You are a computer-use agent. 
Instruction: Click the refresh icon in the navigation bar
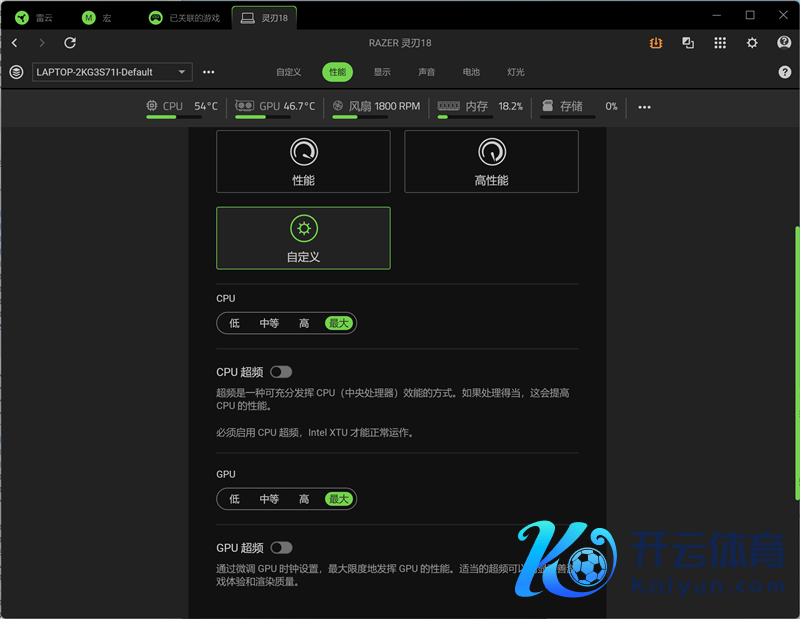pyautogui.click(x=70, y=43)
